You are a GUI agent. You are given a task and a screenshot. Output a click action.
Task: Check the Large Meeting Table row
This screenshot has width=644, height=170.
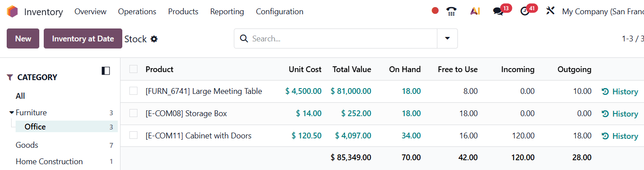pyautogui.click(x=133, y=91)
